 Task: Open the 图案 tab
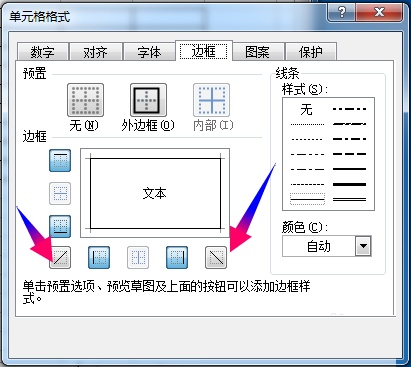coord(257,52)
